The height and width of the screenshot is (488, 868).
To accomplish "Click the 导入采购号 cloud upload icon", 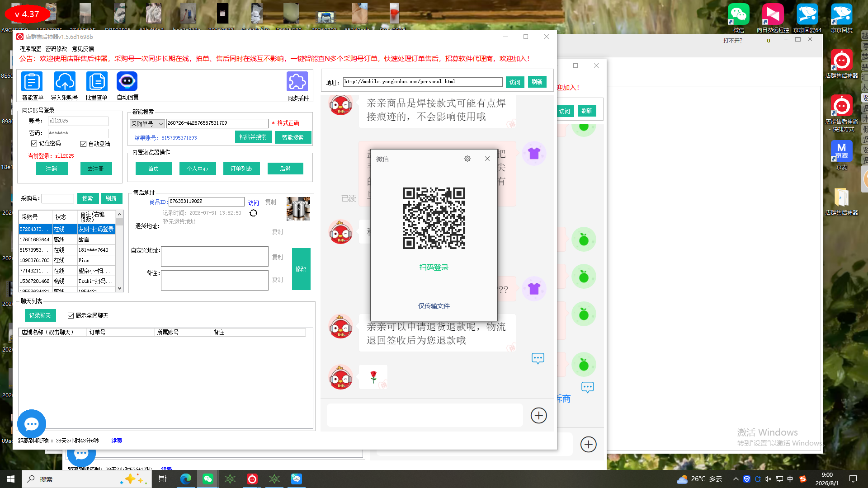I will (65, 82).
